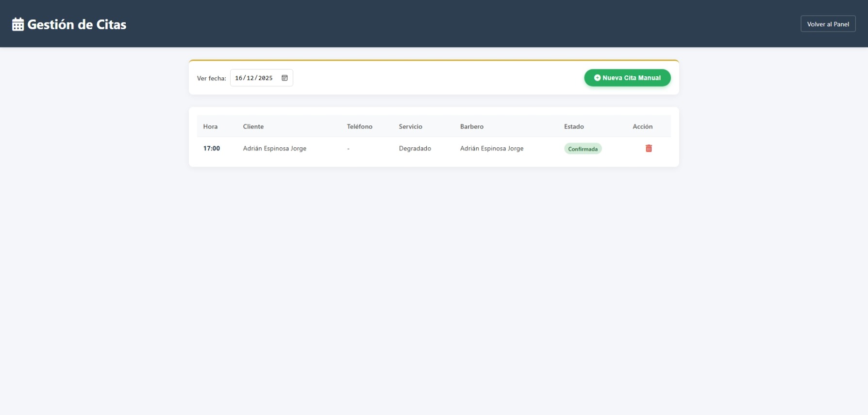This screenshot has width=868, height=415.
Task: Click the Hora column header
Action: click(x=210, y=126)
